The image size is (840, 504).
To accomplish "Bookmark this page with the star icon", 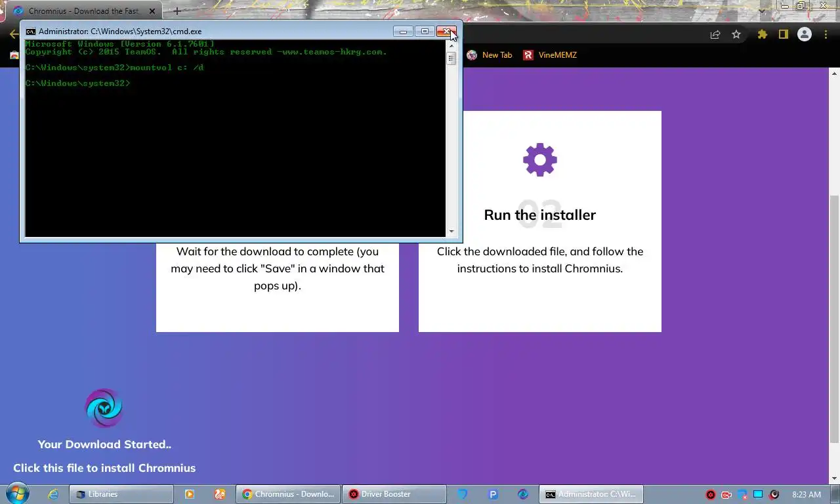I will tap(736, 35).
